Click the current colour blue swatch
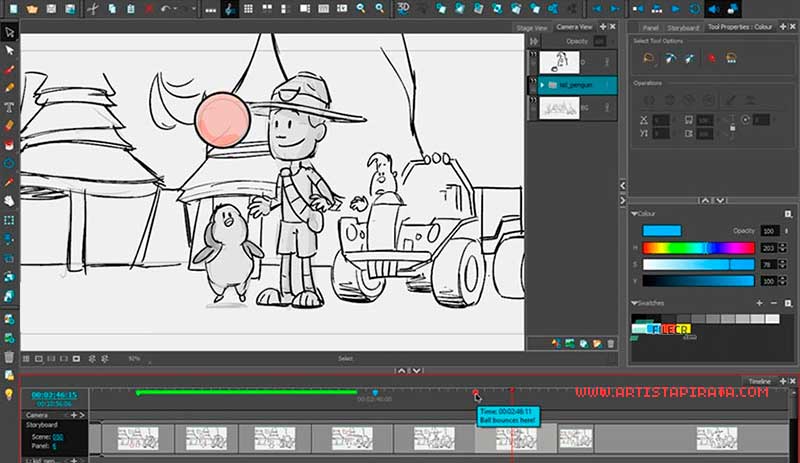The image size is (800, 463). pyautogui.click(x=662, y=231)
